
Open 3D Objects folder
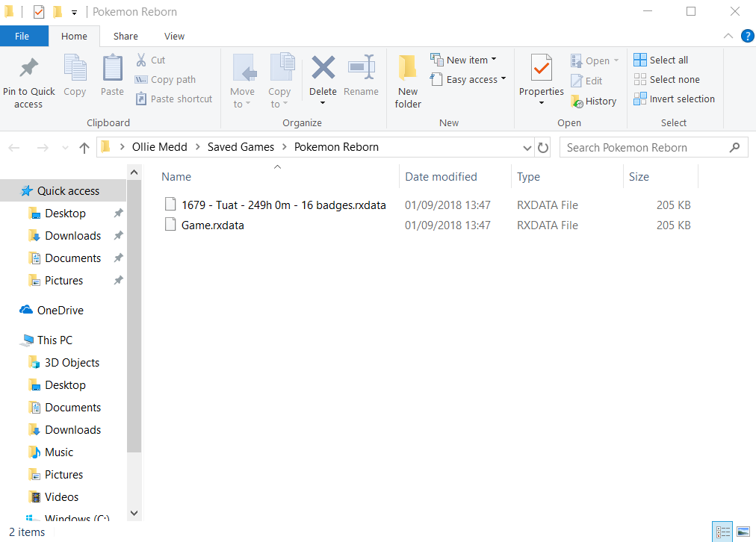point(72,363)
